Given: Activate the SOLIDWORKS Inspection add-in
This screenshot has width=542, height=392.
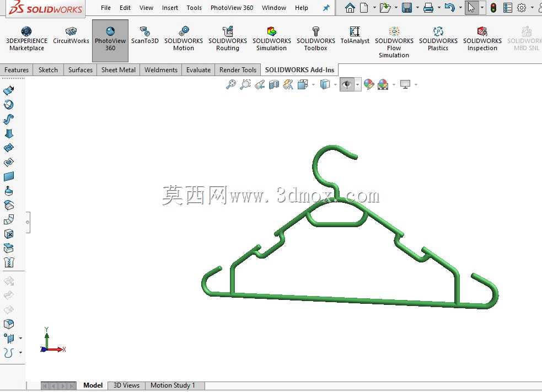Looking at the screenshot, I should coord(482,39).
